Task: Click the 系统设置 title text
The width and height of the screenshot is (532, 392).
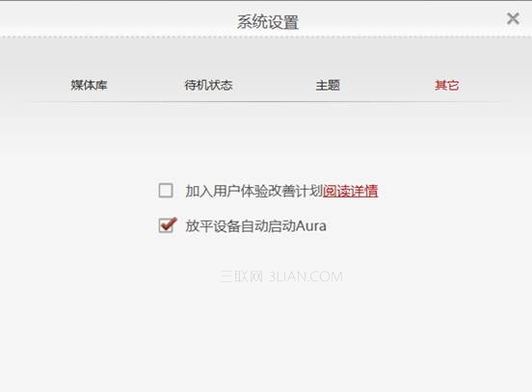Action: point(268,22)
